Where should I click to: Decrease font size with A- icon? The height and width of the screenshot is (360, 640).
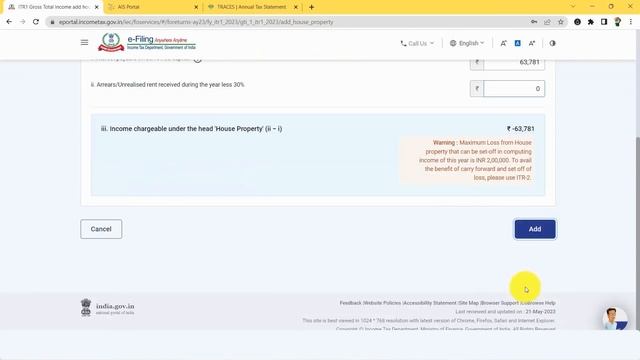pyautogui.click(x=503, y=43)
